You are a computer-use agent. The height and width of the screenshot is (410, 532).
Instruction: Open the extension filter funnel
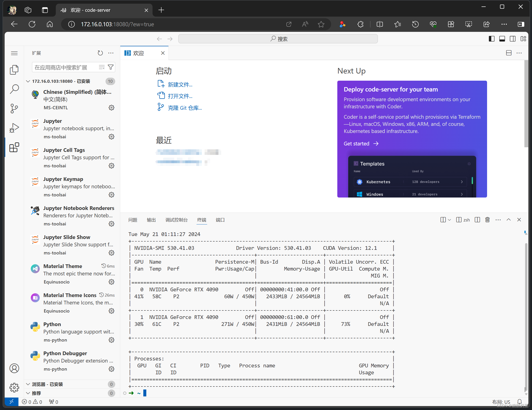[x=111, y=67]
